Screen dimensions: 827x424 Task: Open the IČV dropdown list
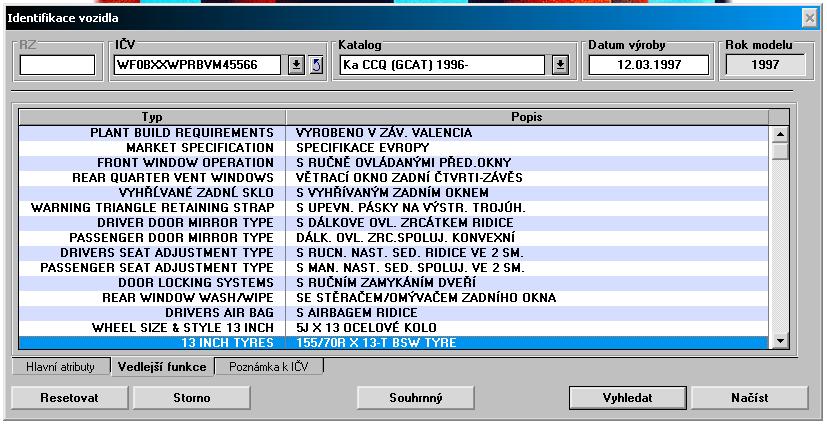pyautogui.click(x=296, y=65)
